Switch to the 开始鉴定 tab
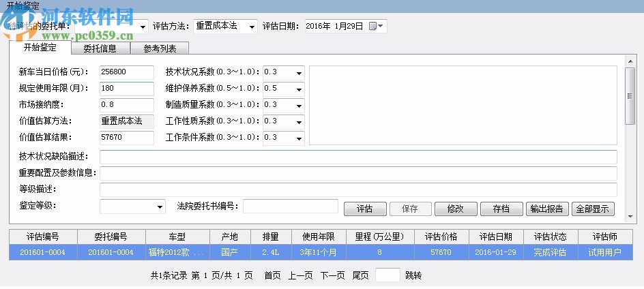 40,47
